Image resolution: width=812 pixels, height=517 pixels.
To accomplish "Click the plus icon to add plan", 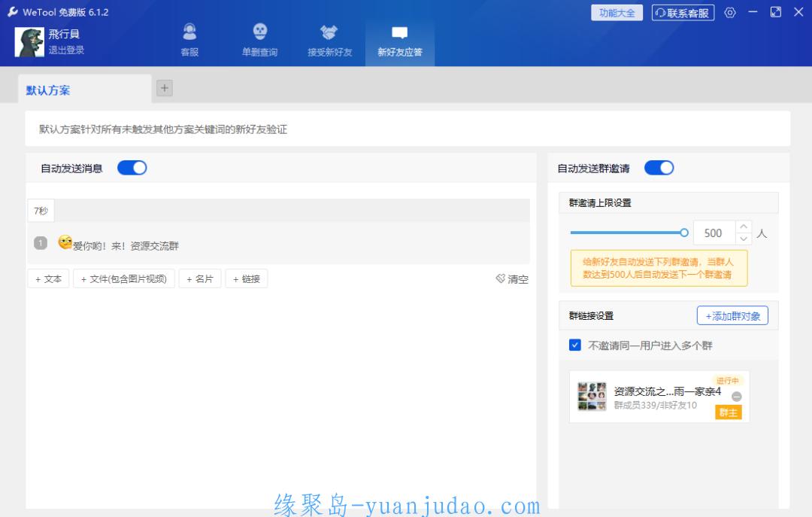I will [x=165, y=88].
